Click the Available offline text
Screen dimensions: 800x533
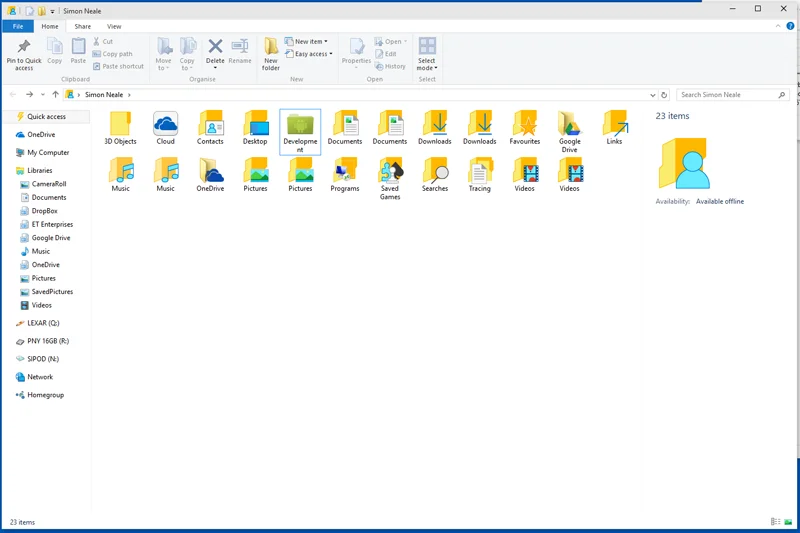pyautogui.click(x=720, y=201)
